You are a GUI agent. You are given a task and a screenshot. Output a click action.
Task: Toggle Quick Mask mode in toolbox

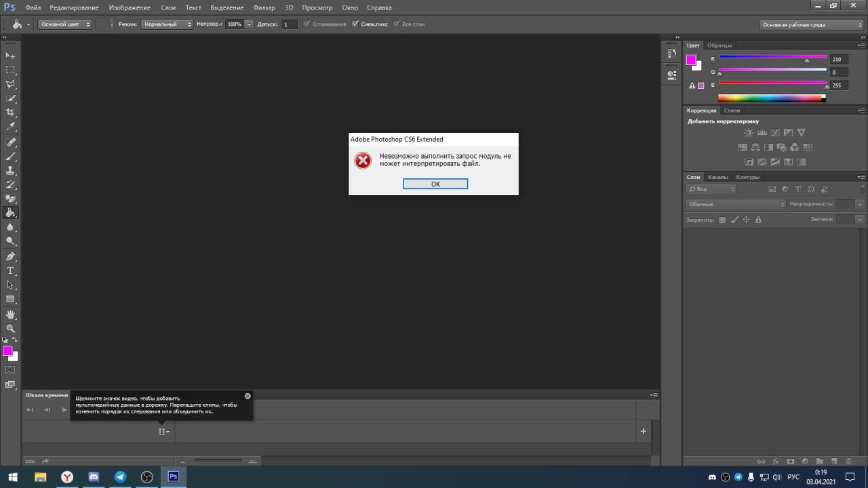[x=10, y=370]
